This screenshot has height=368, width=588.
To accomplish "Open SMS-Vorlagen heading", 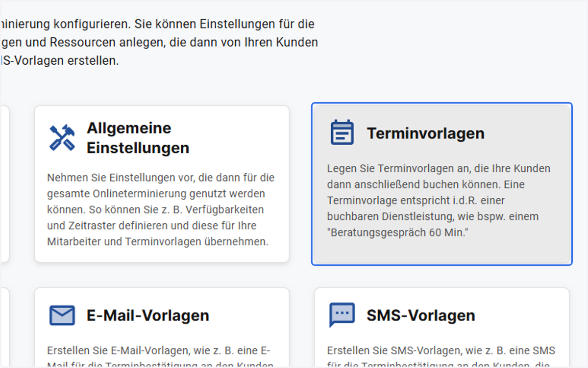I will pyautogui.click(x=421, y=315).
